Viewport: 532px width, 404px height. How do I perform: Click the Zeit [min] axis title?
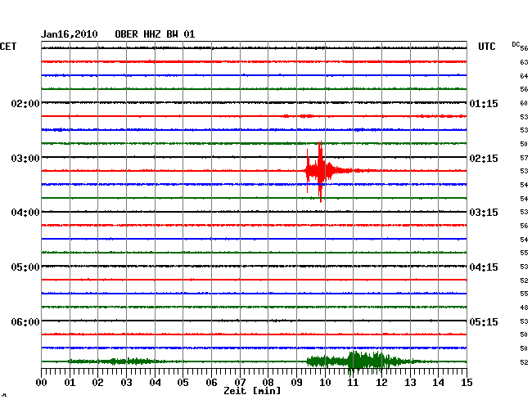(252, 391)
